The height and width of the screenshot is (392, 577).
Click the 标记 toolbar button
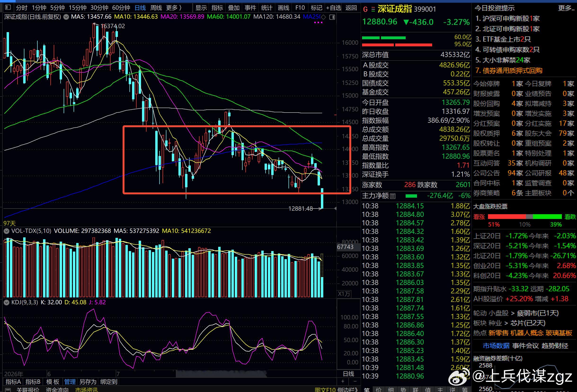coord(317,8)
